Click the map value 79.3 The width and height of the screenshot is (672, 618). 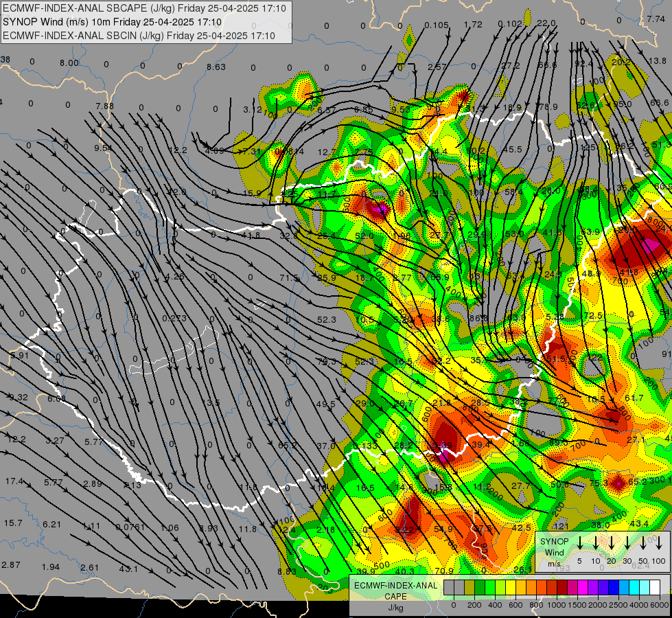[x=327, y=362]
